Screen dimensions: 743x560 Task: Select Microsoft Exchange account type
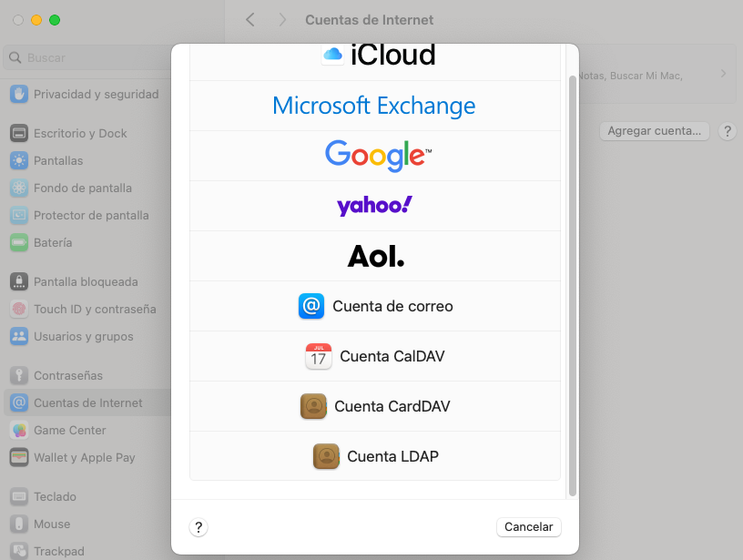point(374,106)
